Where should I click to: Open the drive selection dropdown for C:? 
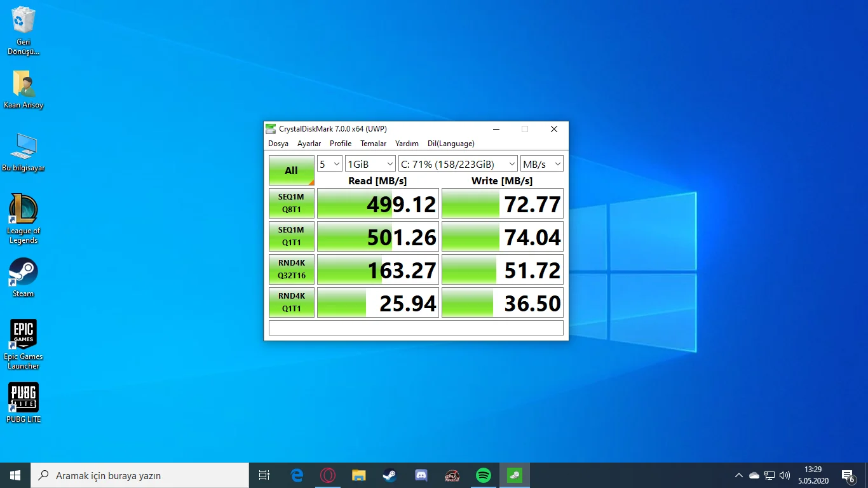(x=458, y=164)
